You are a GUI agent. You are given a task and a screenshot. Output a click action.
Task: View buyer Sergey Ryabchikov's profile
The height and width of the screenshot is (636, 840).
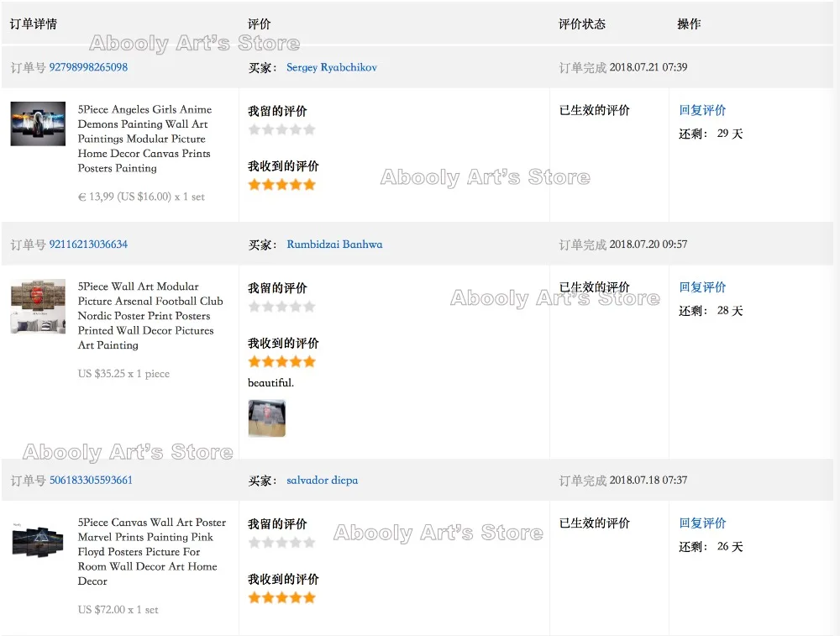pyautogui.click(x=331, y=67)
